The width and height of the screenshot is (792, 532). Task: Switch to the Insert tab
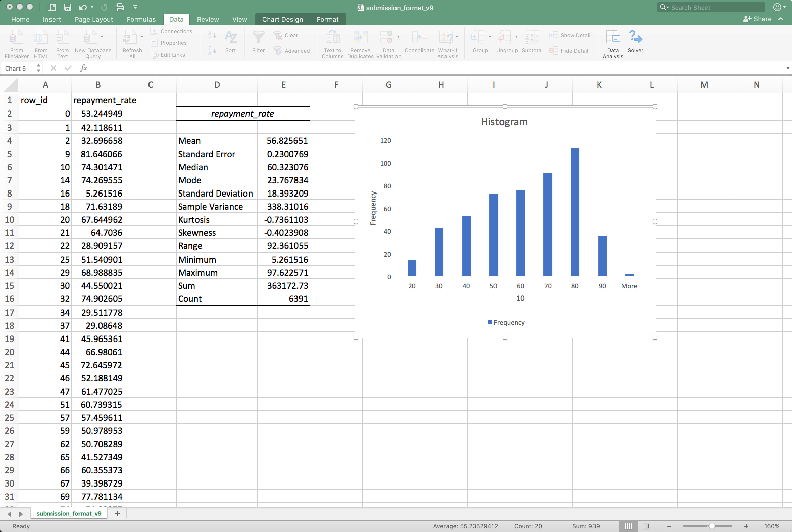(52, 19)
